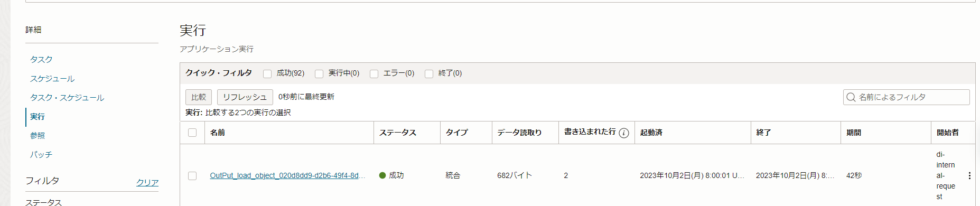Click the search magnifier icon
This screenshot has height=206, width=980.
click(x=851, y=97)
